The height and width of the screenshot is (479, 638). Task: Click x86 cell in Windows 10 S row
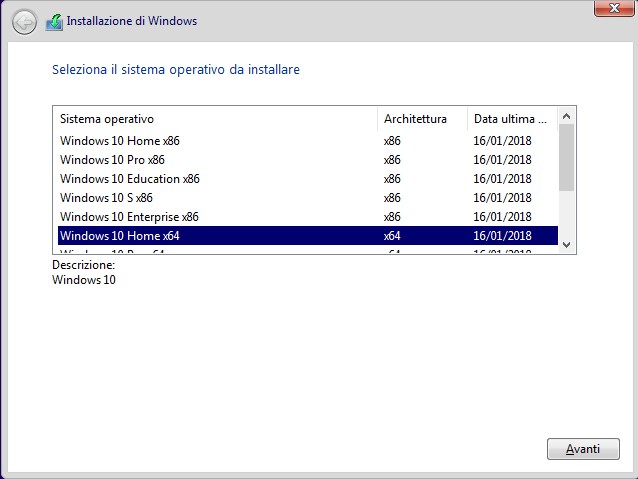tap(392, 198)
